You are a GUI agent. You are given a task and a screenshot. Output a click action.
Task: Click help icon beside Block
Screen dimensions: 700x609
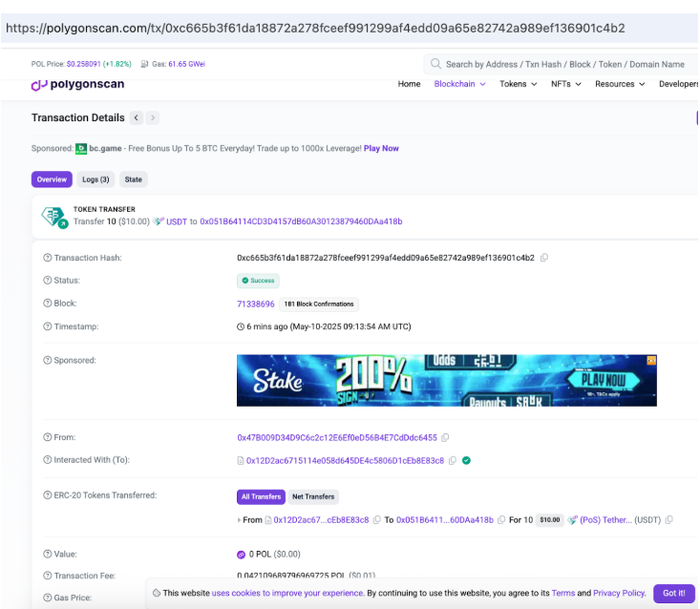point(48,303)
